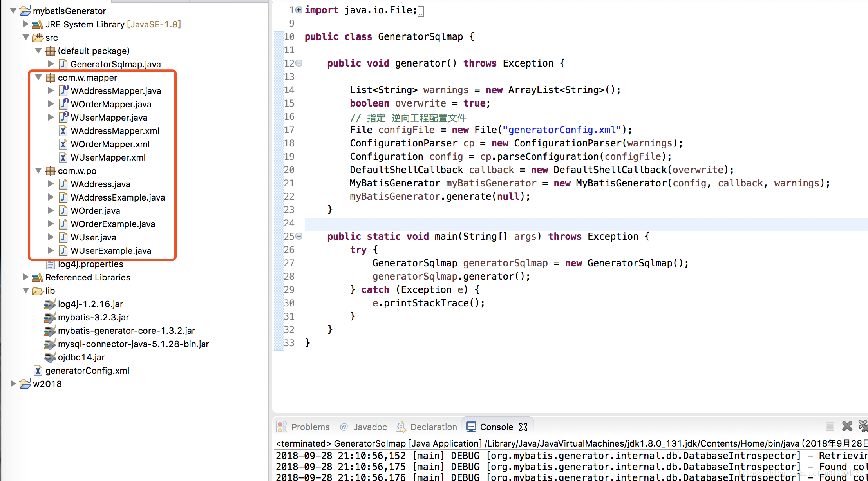Expand Referenced Libraries node
This screenshot has height=481, width=868.
[x=26, y=277]
